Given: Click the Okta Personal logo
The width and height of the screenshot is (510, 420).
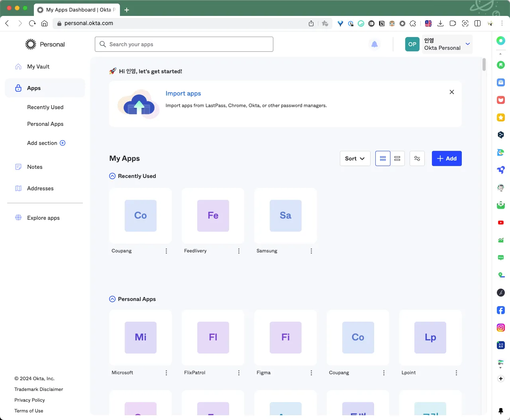Looking at the screenshot, I should click(x=45, y=44).
